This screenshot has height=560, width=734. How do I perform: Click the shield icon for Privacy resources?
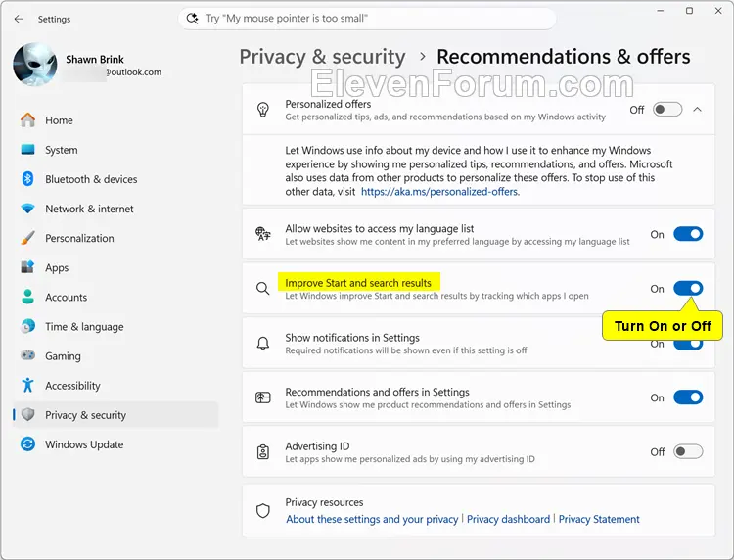(x=263, y=510)
